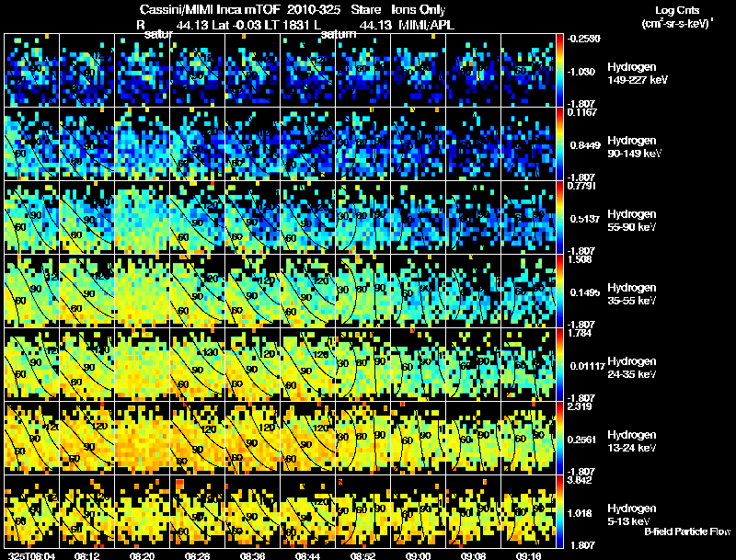Click the 09:08 time axis label

click(473, 555)
